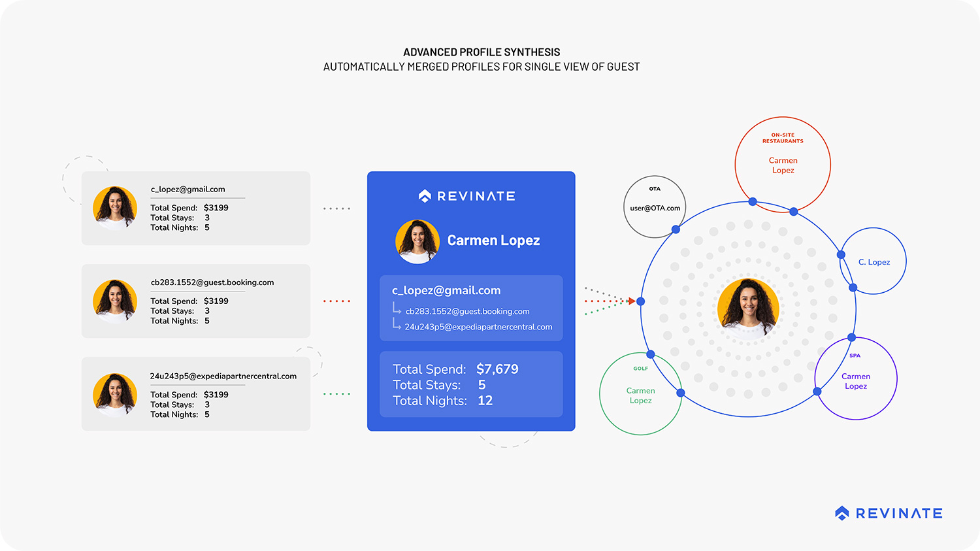Click the 24u243p5@expediapartnercentral.com email in blue card
This screenshot has width=980, height=551.
point(478,327)
